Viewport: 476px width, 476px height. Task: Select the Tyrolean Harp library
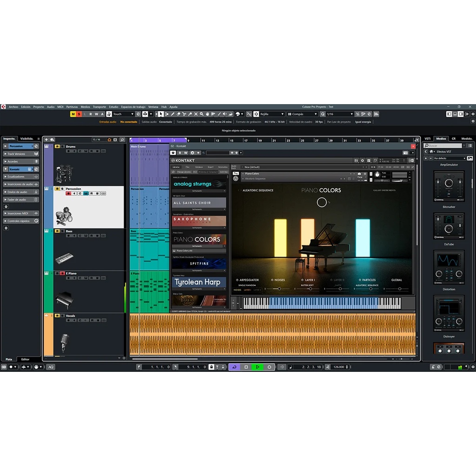pyautogui.click(x=199, y=282)
